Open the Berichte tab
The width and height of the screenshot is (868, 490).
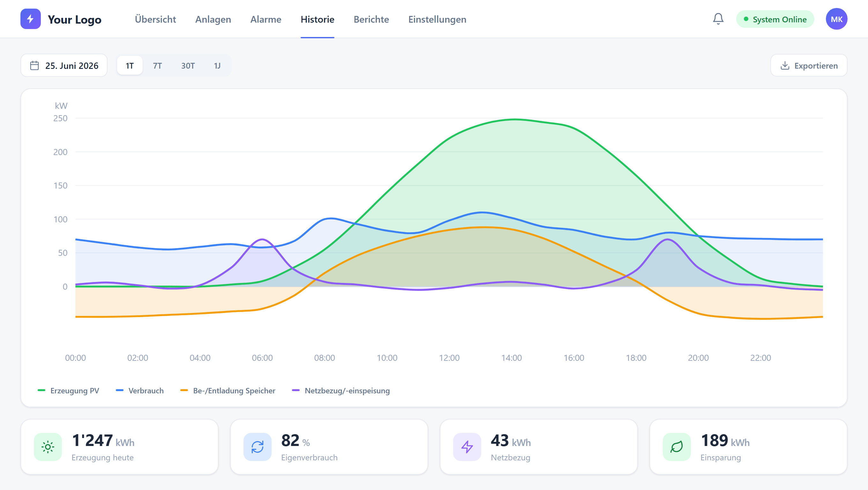point(371,19)
